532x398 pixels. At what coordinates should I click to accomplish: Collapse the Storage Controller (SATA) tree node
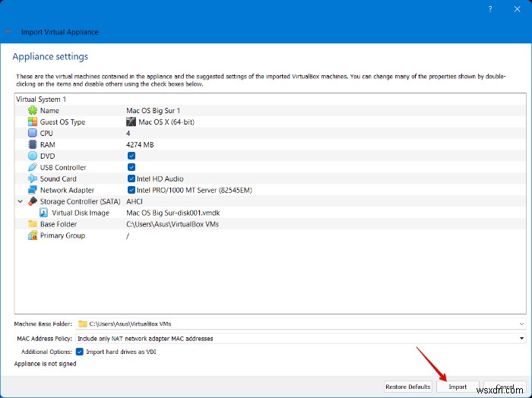coord(21,201)
